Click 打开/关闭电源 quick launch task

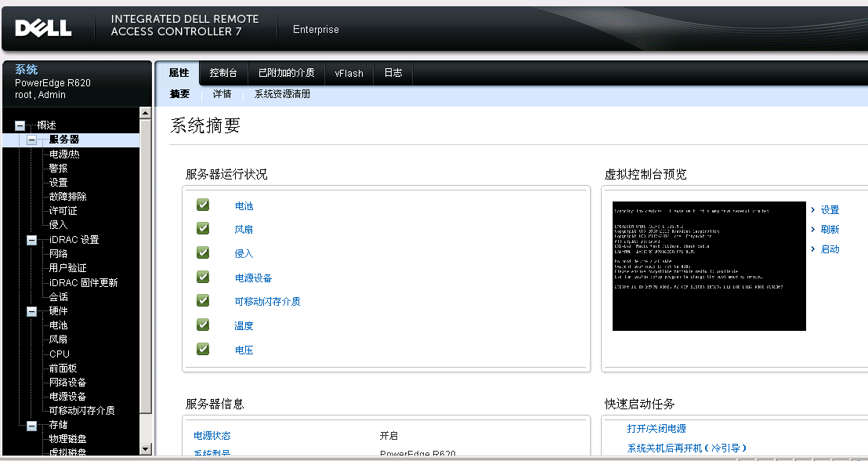coord(656,428)
